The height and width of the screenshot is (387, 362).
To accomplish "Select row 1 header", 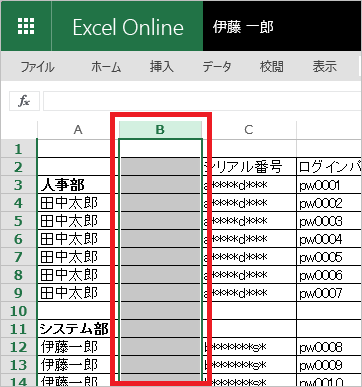I will [x=18, y=149].
